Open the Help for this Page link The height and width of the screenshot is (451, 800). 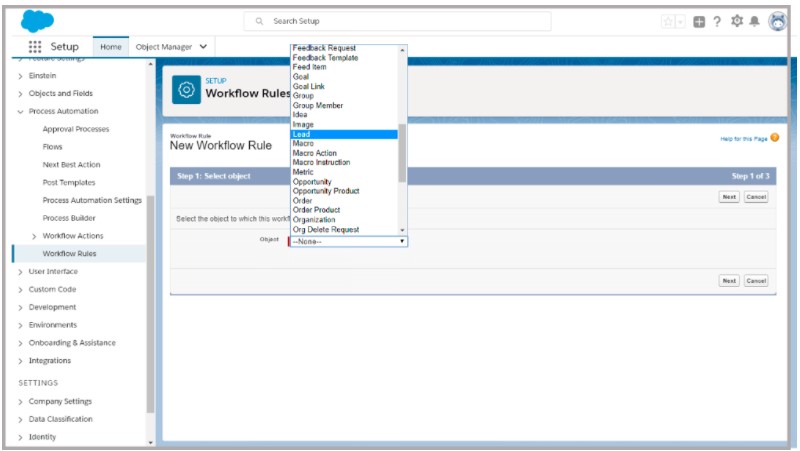tap(744, 139)
